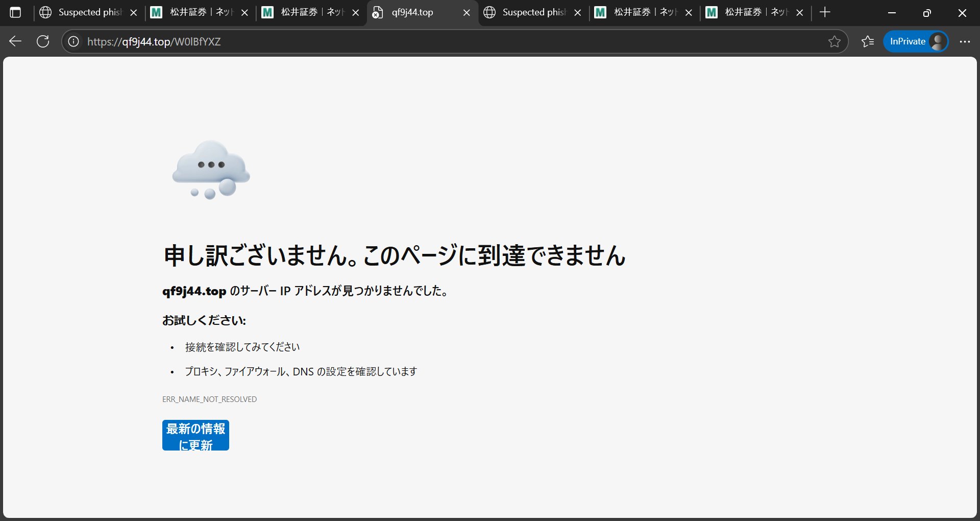The width and height of the screenshot is (980, 521).
Task: Close the qf9j44.top tab
Action: (467, 13)
